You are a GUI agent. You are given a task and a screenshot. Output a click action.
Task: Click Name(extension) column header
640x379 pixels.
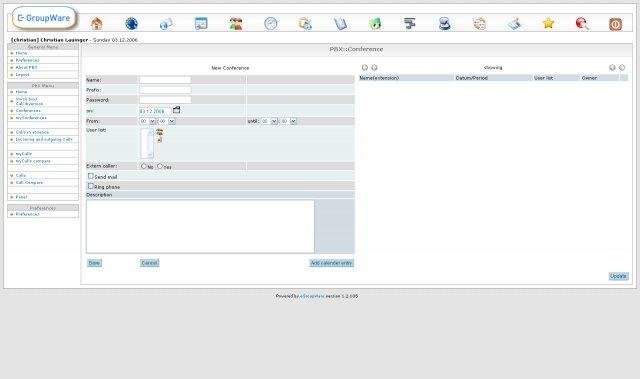(379, 78)
